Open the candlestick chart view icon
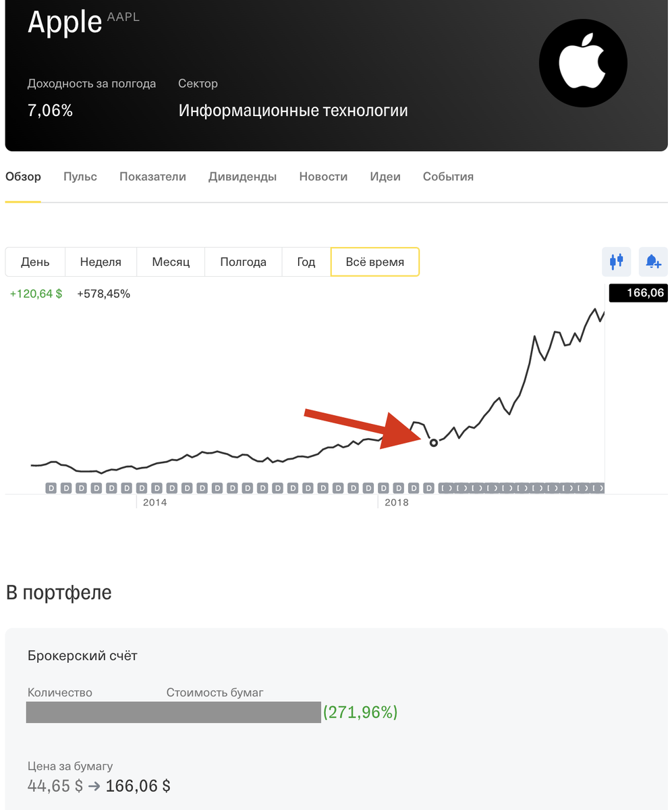 pos(615,262)
